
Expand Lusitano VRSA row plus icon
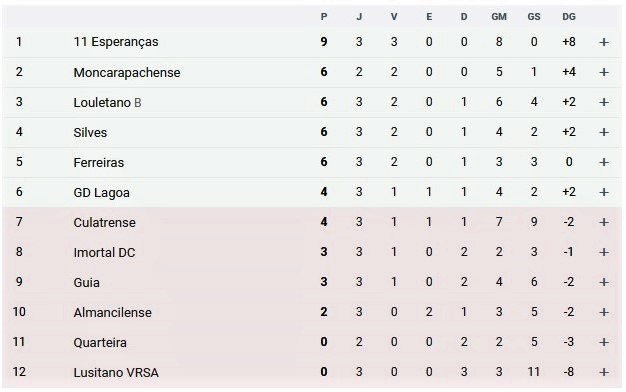(x=604, y=372)
